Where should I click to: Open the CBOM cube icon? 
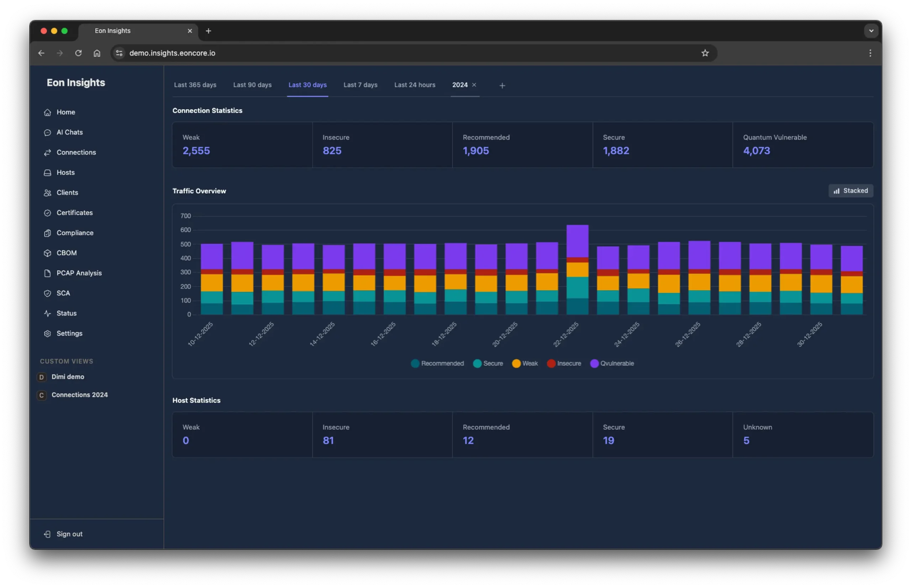coord(47,253)
